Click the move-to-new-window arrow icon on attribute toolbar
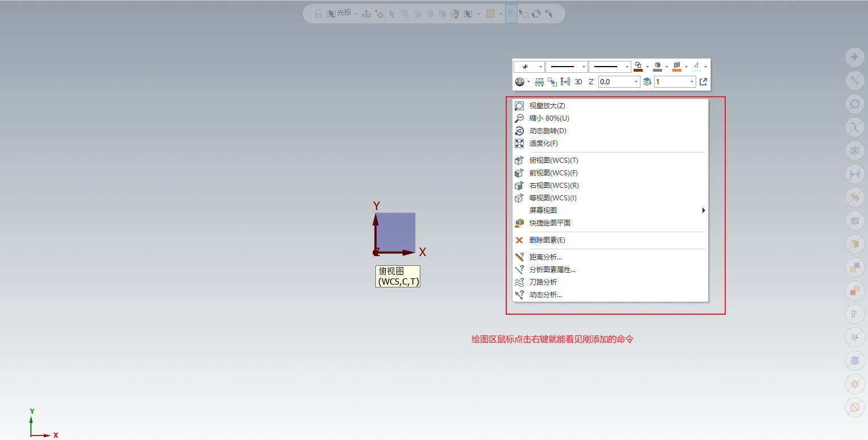The width and height of the screenshot is (868, 440). [x=703, y=81]
